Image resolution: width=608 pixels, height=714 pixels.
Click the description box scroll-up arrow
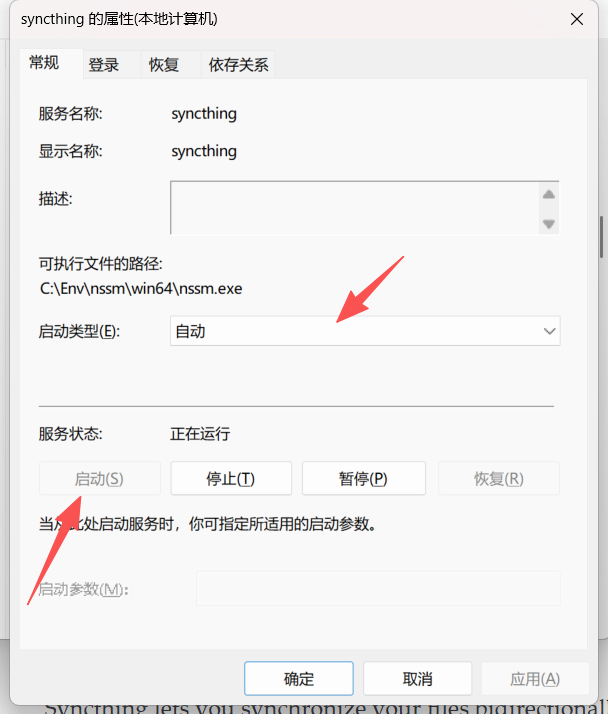point(548,195)
